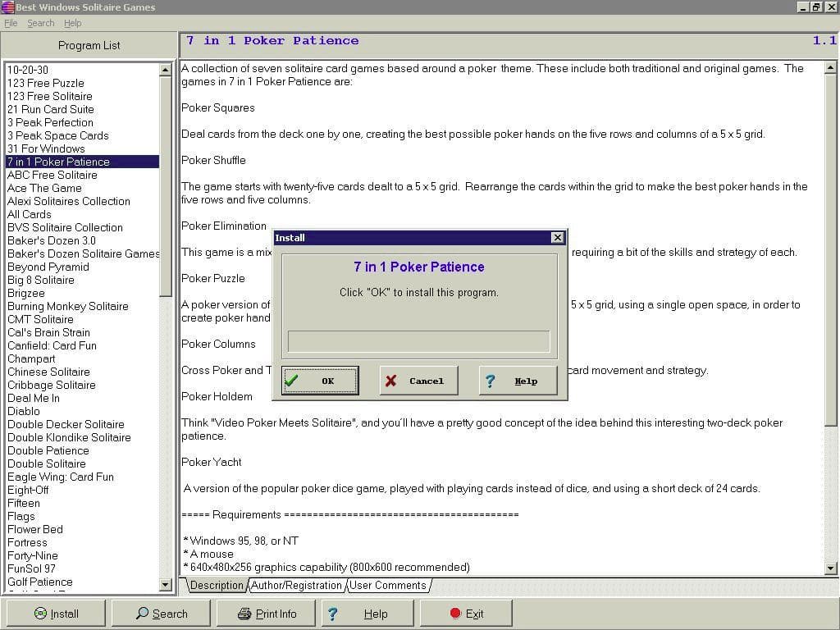Image resolution: width=840 pixels, height=630 pixels.
Task: Select Diablo entry
Action: pos(83,411)
